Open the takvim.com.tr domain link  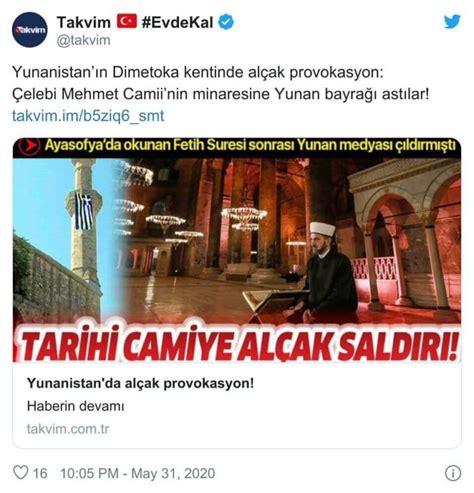[68, 429]
